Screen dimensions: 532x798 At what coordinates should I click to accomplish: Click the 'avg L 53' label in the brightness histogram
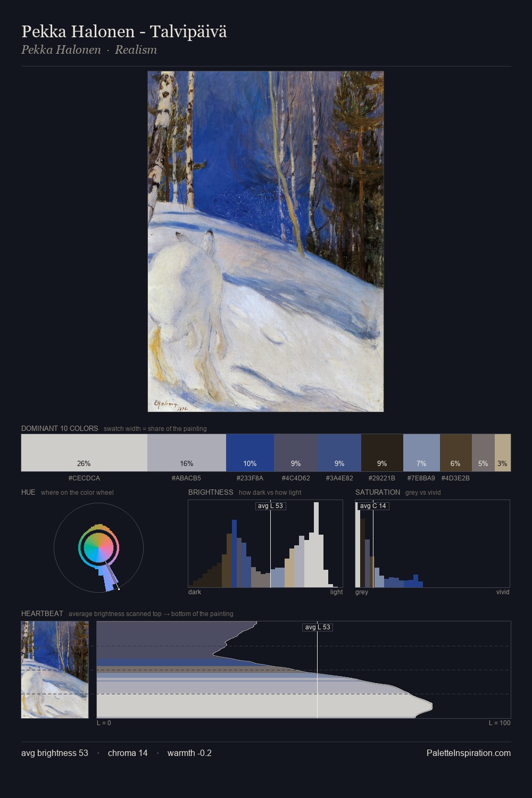click(270, 506)
